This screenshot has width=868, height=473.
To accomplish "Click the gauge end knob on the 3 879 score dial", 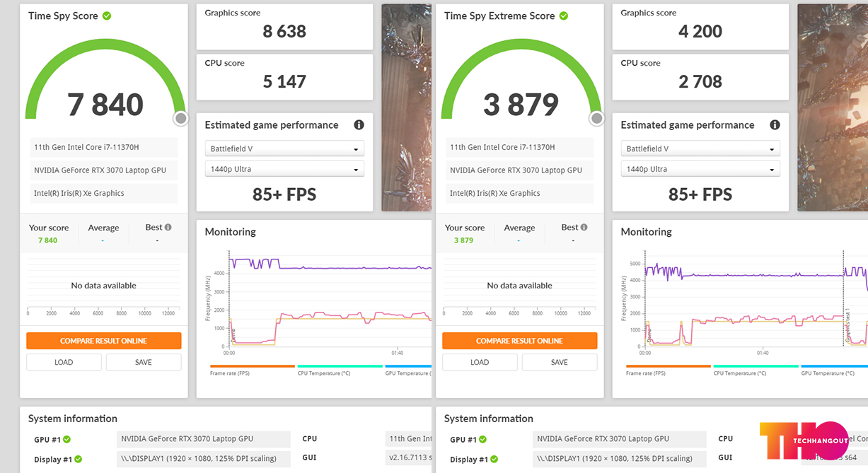I will click(597, 118).
